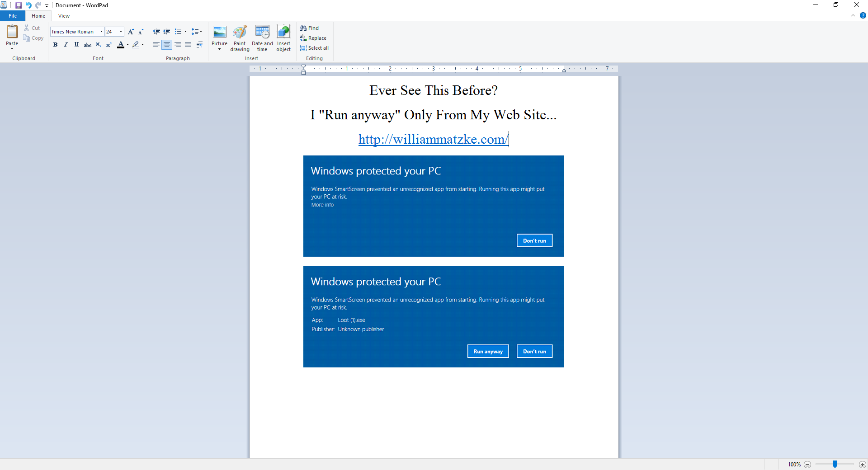Toggle italic formatting

(66, 45)
